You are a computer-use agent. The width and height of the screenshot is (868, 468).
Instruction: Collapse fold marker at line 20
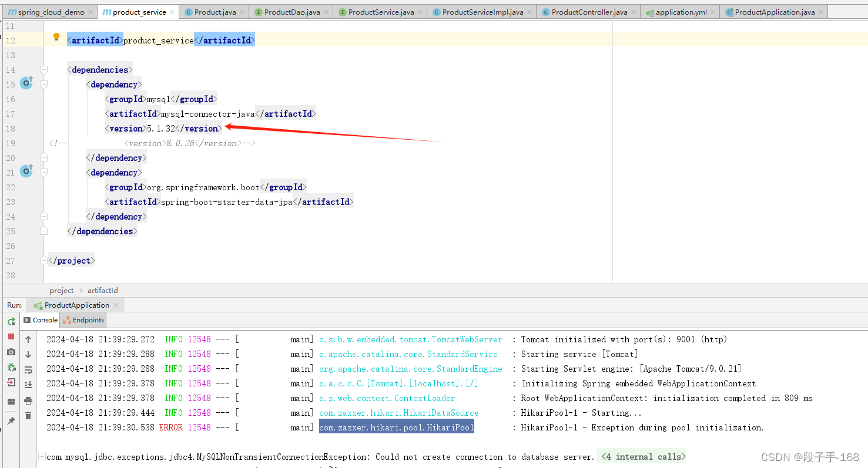click(43, 157)
